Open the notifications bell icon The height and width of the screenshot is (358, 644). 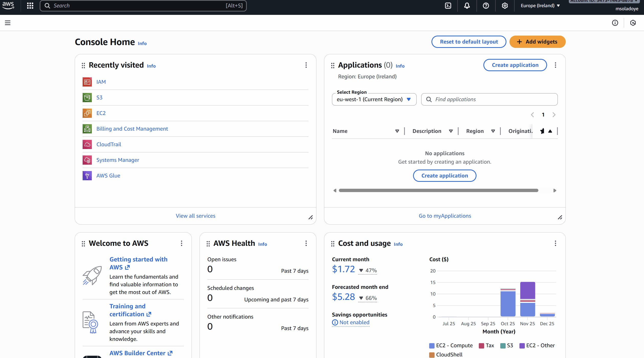pos(467,6)
